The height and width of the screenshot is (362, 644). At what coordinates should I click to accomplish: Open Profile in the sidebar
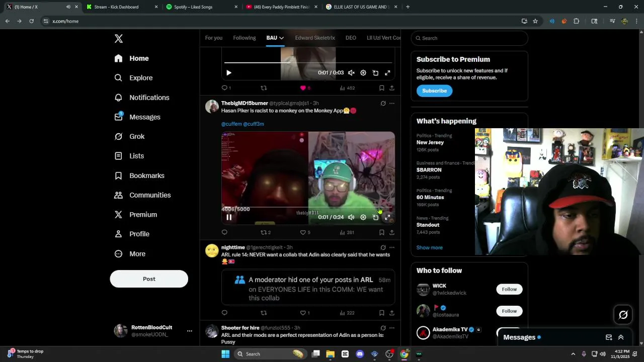point(132,234)
